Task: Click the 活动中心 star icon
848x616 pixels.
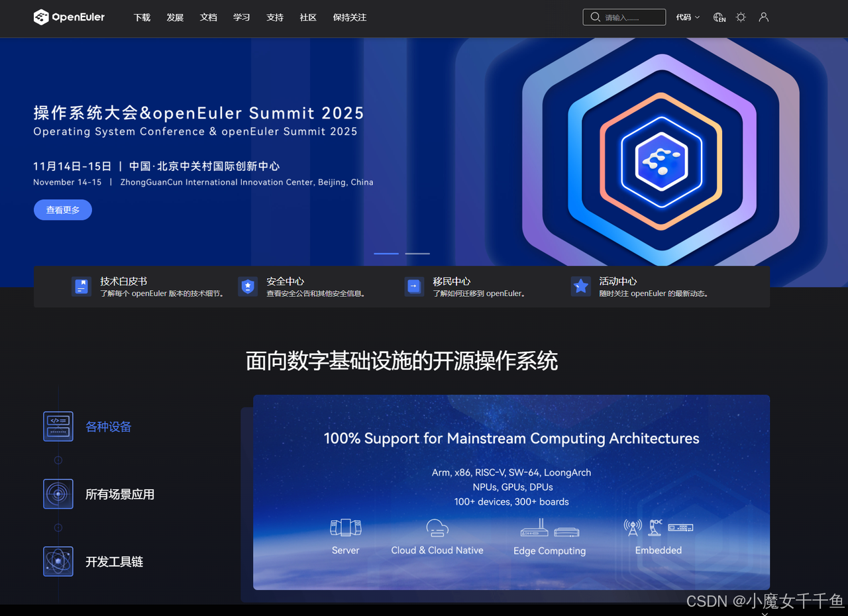Action: [580, 286]
